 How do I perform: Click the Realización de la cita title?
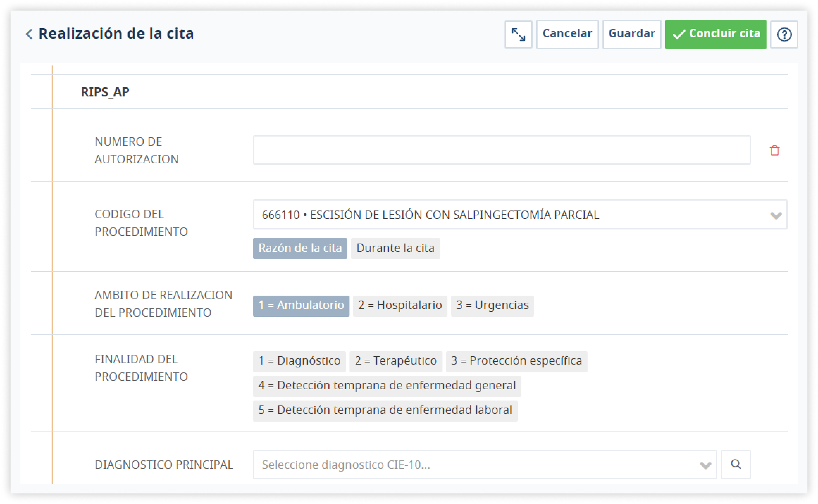click(x=116, y=33)
